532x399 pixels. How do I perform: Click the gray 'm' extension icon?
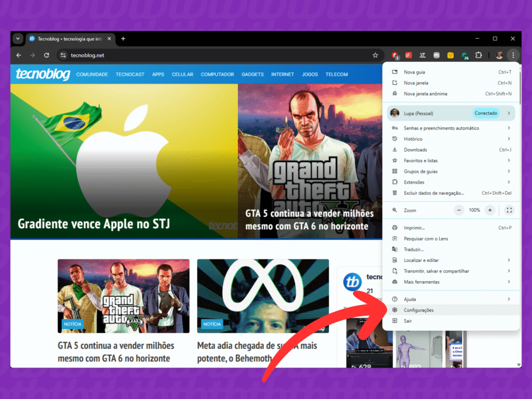[436, 55]
